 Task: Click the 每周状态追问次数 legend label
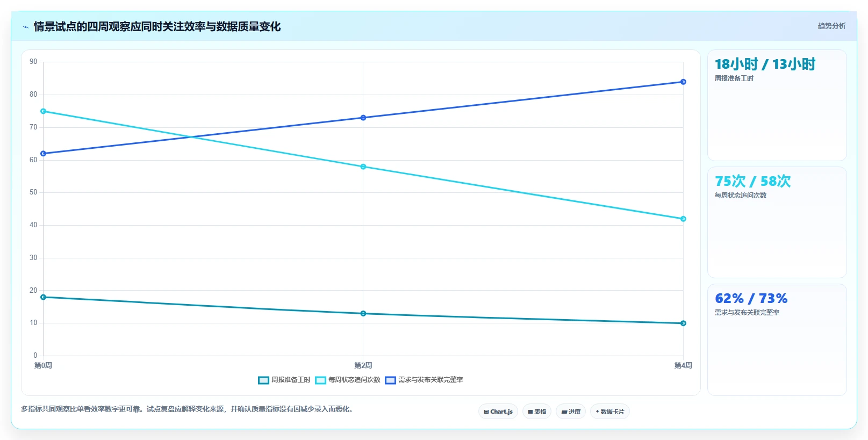coord(355,380)
